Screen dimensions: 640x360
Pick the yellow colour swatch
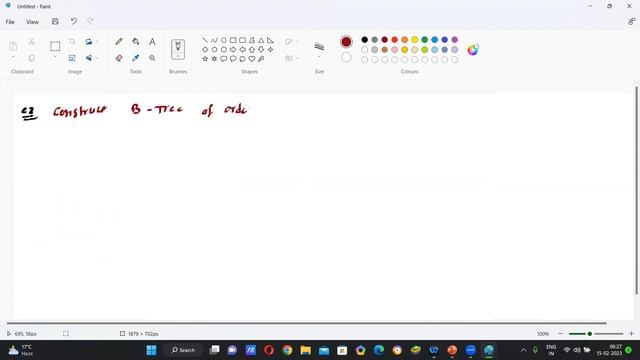(415, 40)
